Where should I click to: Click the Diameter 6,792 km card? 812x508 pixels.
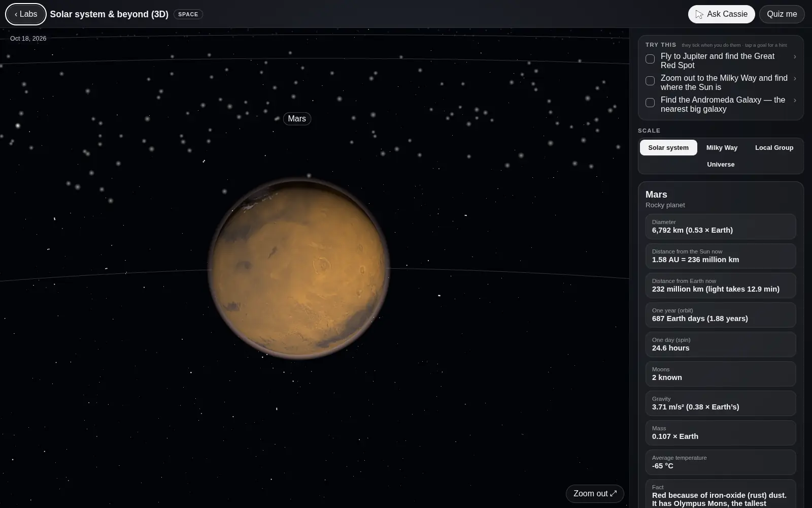(721, 227)
